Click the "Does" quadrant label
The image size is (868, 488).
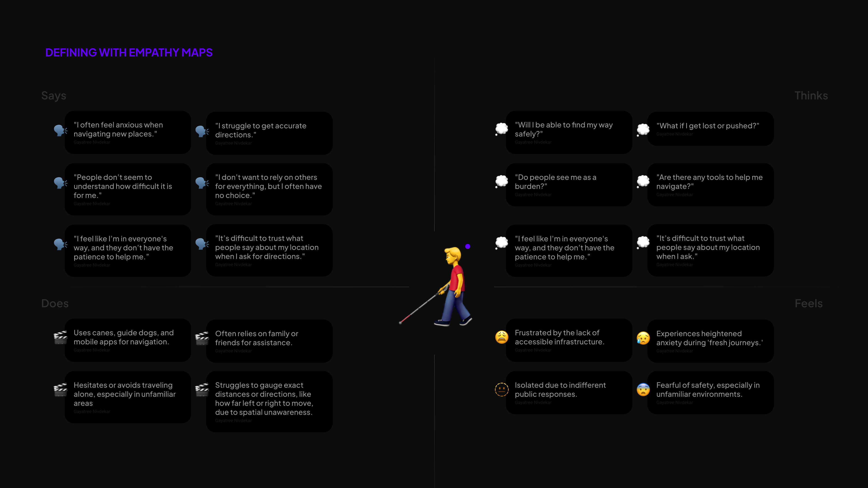point(54,303)
